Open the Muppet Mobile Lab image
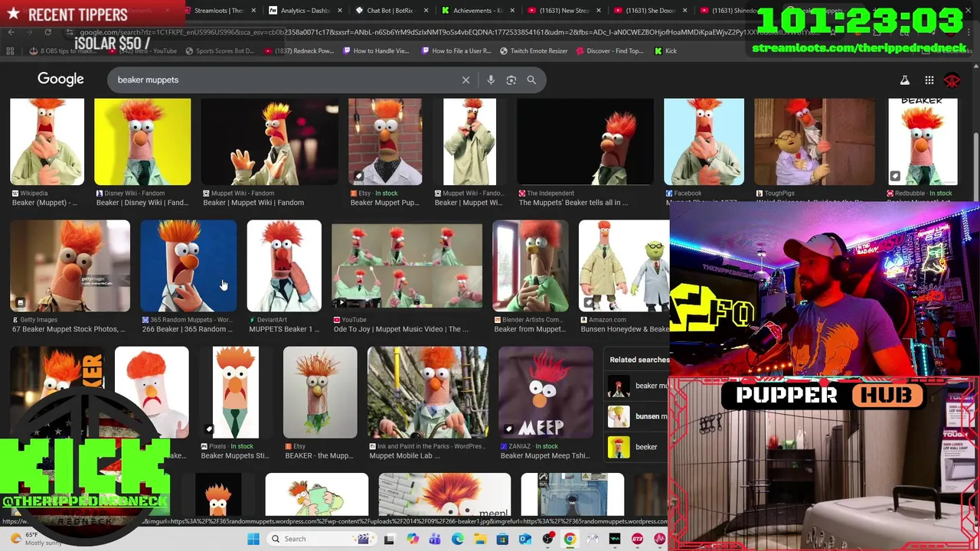The height and width of the screenshot is (551, 980). [x=427, y=392]
